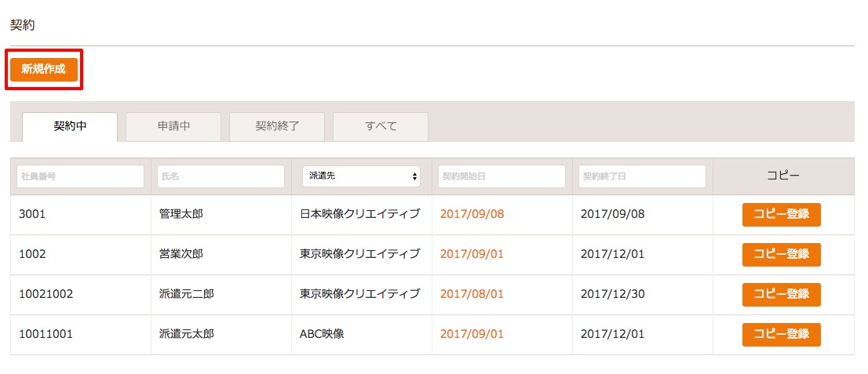The height and width of the screenshot is (374, 868).
Task: Open the 2017/08/01 start date link
Action: pos(472,294)
